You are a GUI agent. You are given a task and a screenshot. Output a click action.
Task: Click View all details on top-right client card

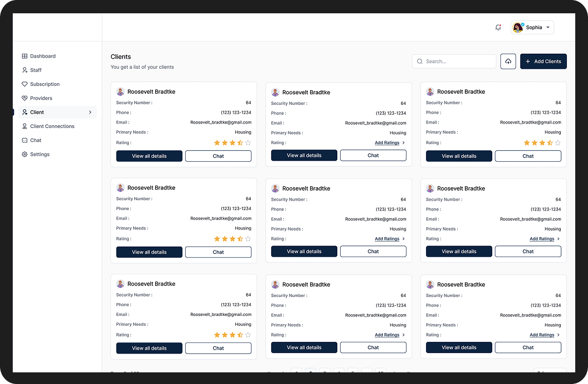(x=459, y=156)
